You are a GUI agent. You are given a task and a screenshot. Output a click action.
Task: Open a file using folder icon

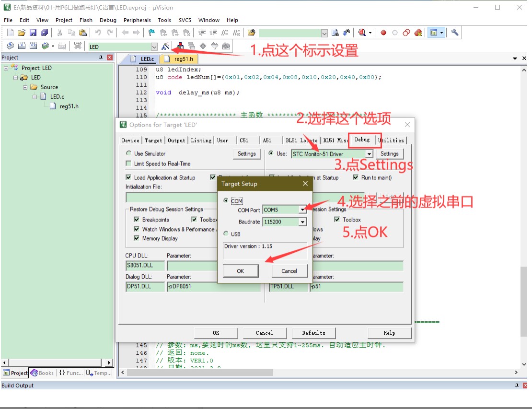(22, 33)
